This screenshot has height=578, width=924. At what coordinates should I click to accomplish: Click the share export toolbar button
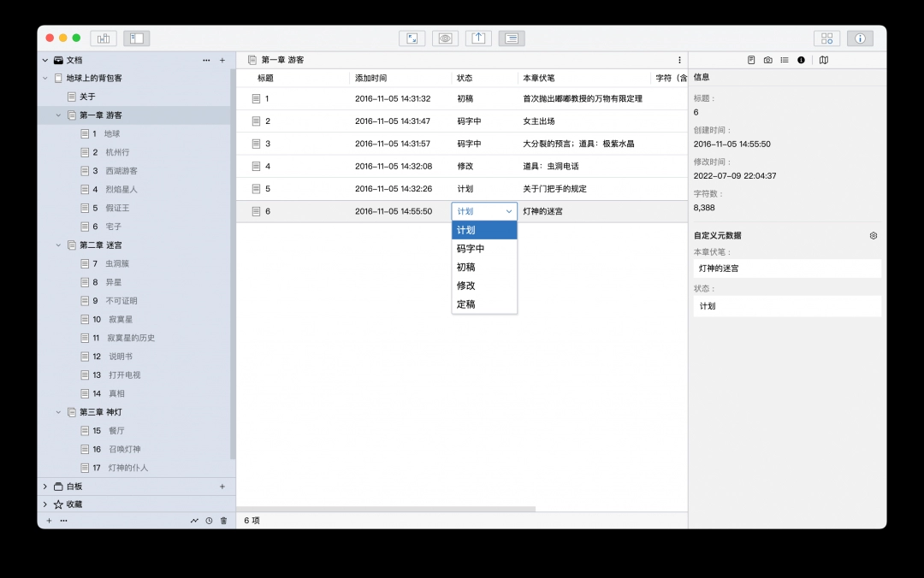pyautogui.click(x=477, y=38)
